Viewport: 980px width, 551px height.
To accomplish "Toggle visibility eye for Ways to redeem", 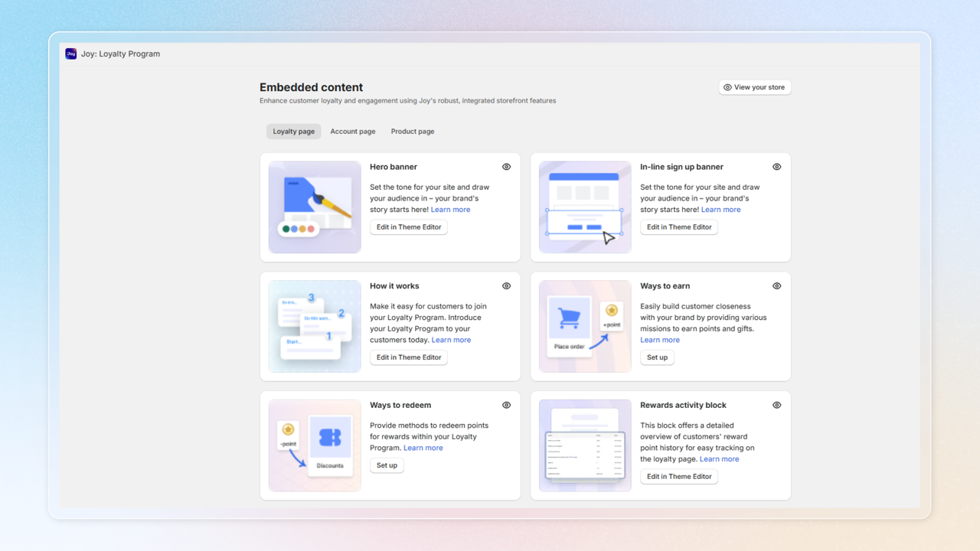I will [506, 406].
